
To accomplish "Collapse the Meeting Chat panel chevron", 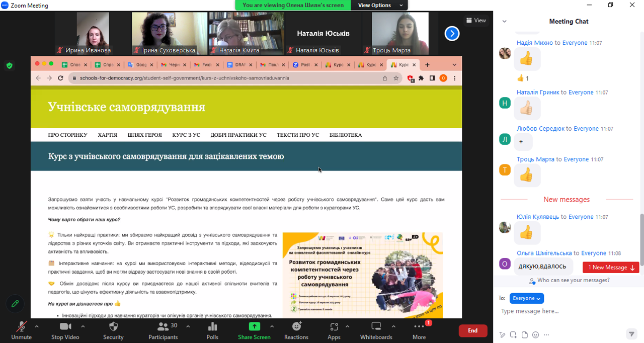I will coord(504,22).
